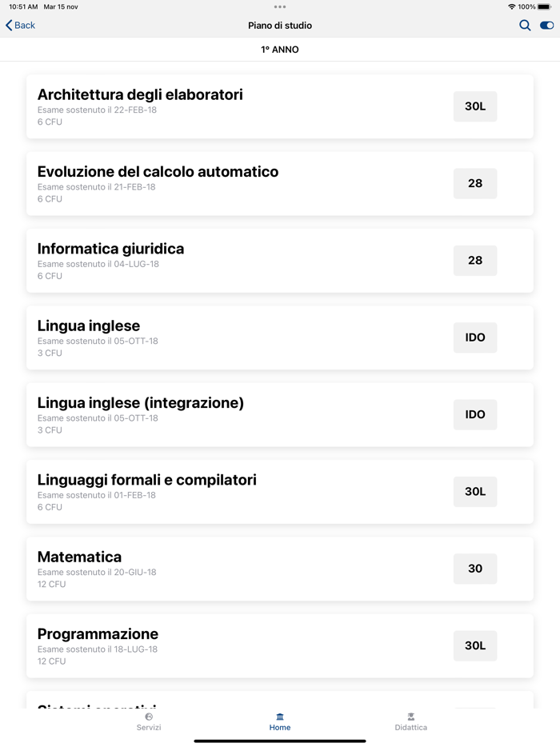Tap the 28 grade for Evoluzione del calcolo automatico
This screenshot has width=560, height=747.
(x=474, y=183)
